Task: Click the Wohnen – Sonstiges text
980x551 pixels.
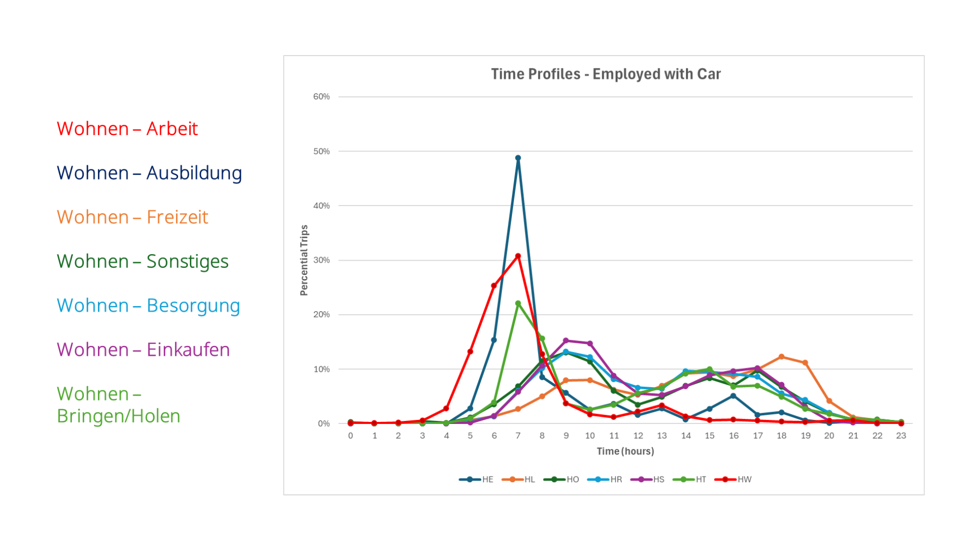Action: (x=142, y=261)
